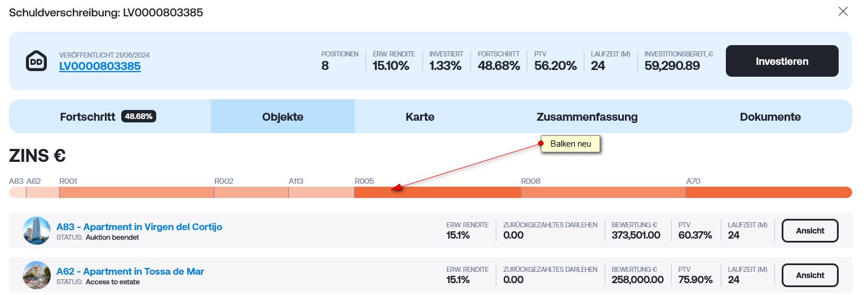This screenshot has height=295, width=868.
Task: Click Ansicht button for A83 apartment
Action: 810,231
